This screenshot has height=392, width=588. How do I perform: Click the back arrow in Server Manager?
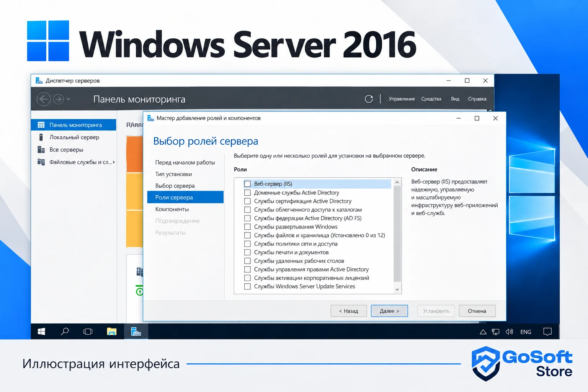[x=44, y=99]
